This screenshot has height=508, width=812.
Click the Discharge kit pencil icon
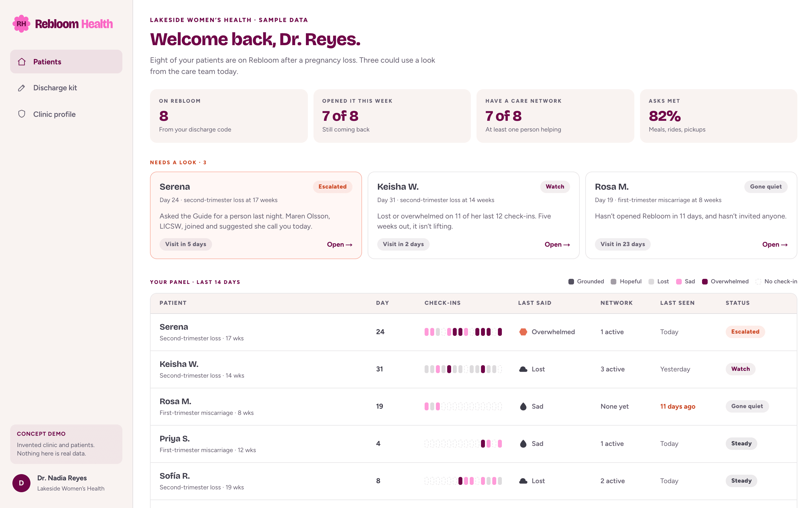(22, 88)
